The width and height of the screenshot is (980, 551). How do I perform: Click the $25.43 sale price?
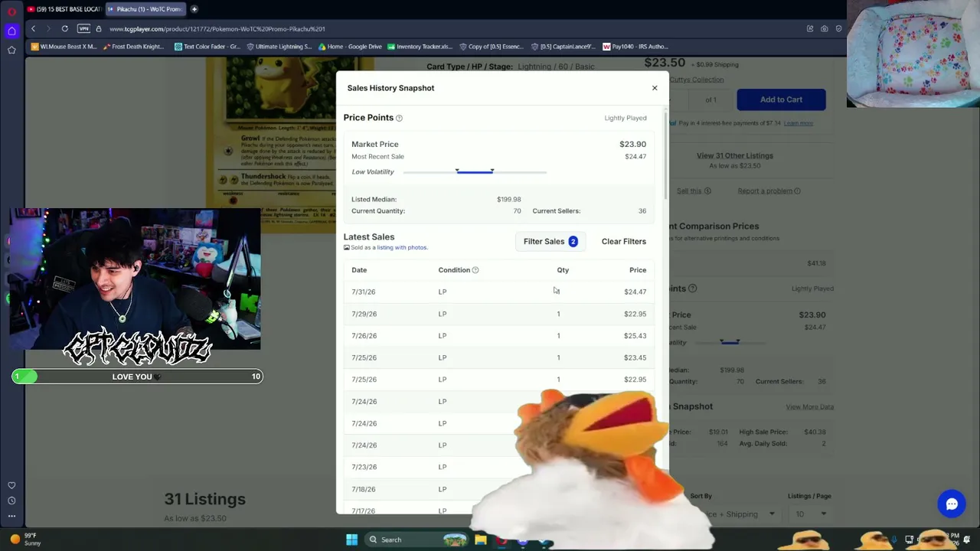tap(635, 336)
